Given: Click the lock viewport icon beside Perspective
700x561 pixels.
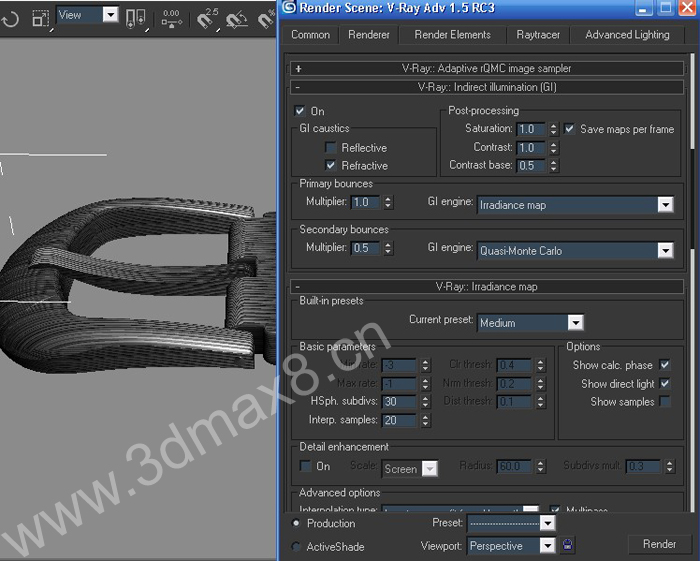Looking at the screenshot, I should 567,544.
